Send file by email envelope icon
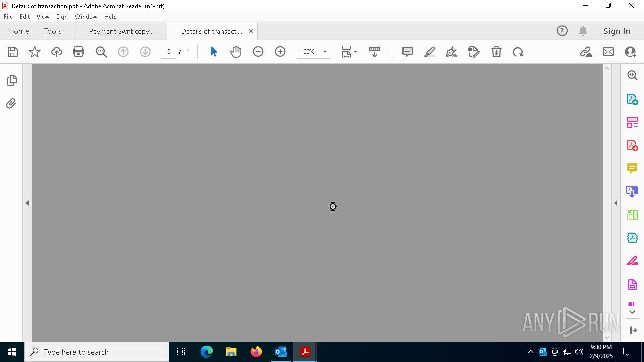Screen dimensions: 644x362 (x=608, y=52)
